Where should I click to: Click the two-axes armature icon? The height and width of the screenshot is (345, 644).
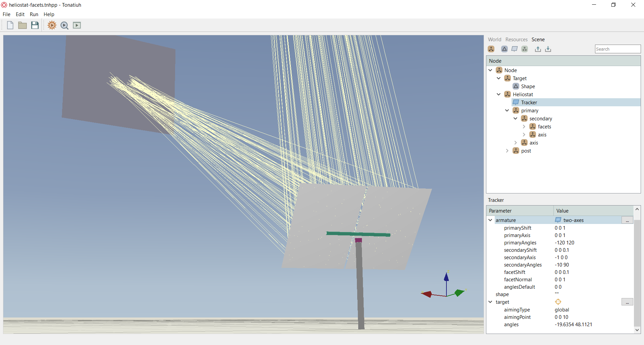tap(558, 220)
